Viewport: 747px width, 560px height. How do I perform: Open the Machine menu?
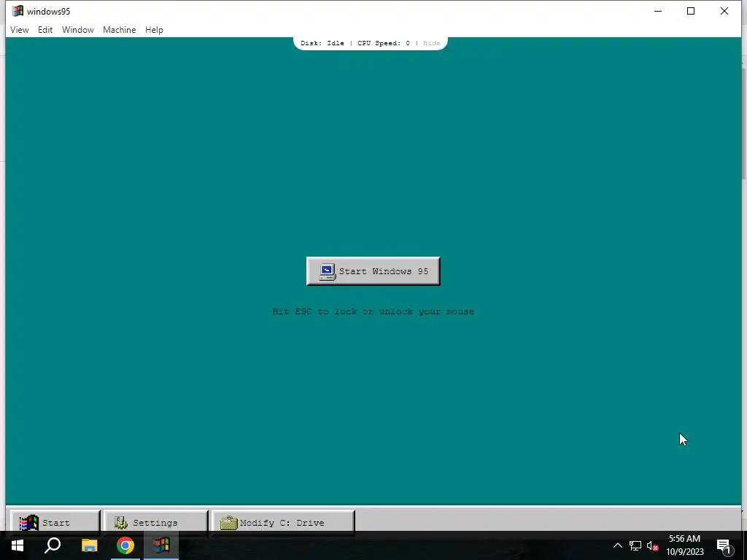tap(119, 29)
